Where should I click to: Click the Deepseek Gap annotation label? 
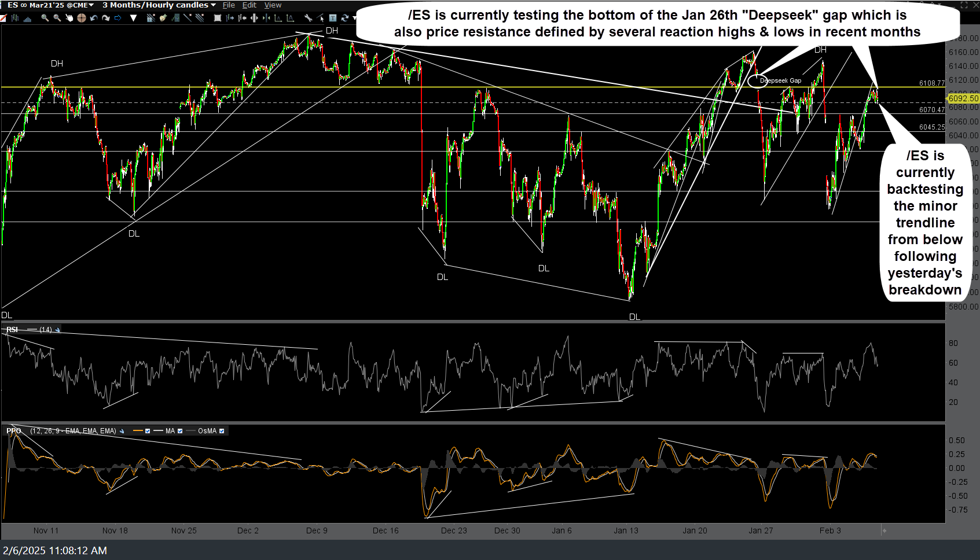[x=781, y=80]
